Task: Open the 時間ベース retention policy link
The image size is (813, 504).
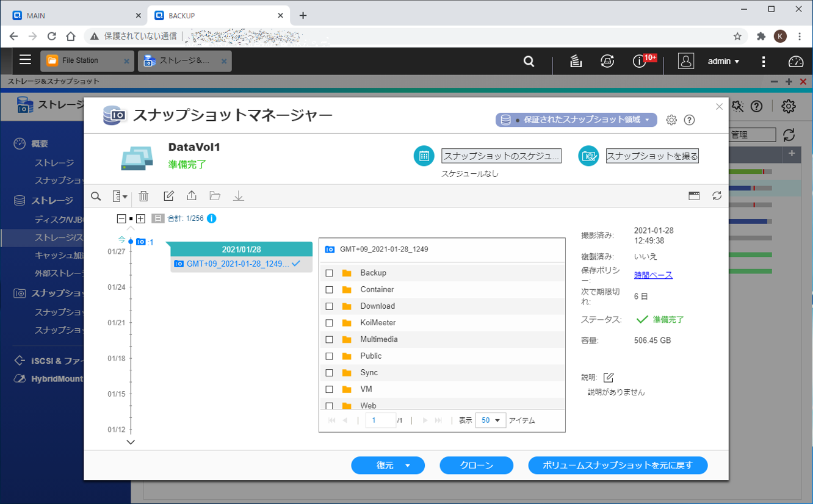Action: coord(653,275)
